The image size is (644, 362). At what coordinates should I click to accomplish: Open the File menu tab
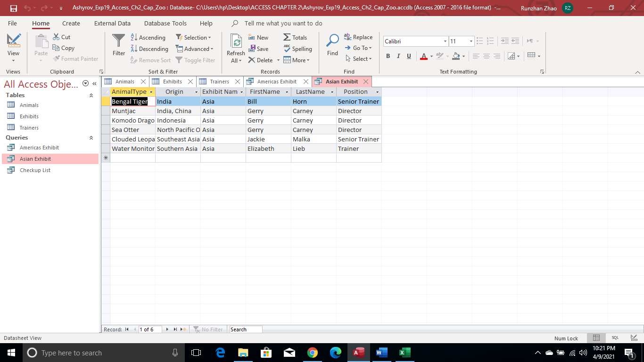click(12, 23)
